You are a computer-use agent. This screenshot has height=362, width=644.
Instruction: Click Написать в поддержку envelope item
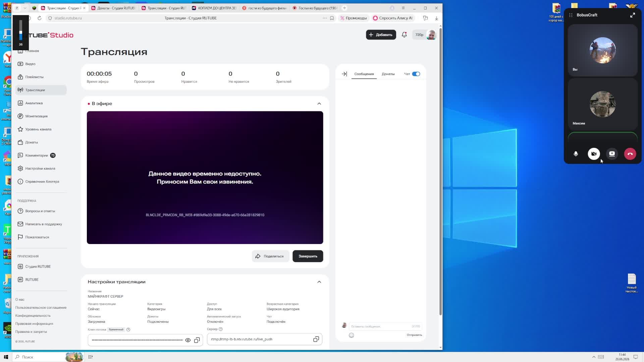(41, 224)
